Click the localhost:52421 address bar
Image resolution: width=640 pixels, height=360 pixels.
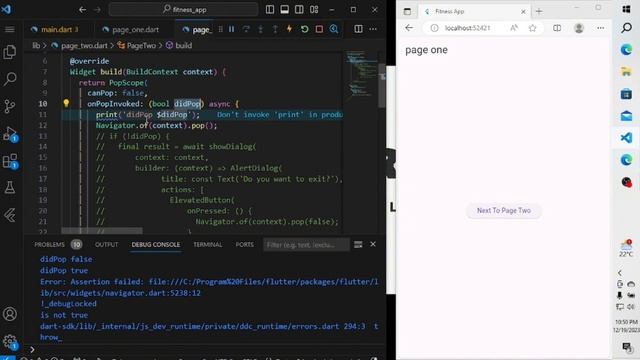pyautogui.click(x=468, y=28)
